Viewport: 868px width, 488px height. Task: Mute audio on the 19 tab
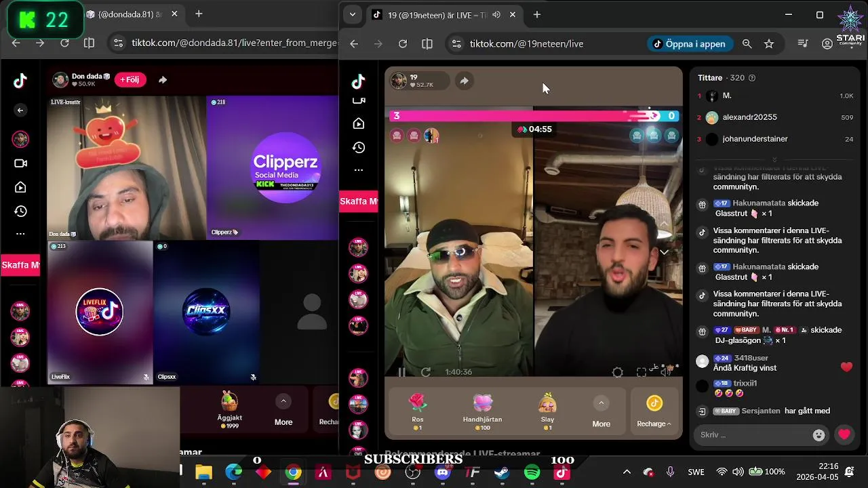[x=496, y=14]
